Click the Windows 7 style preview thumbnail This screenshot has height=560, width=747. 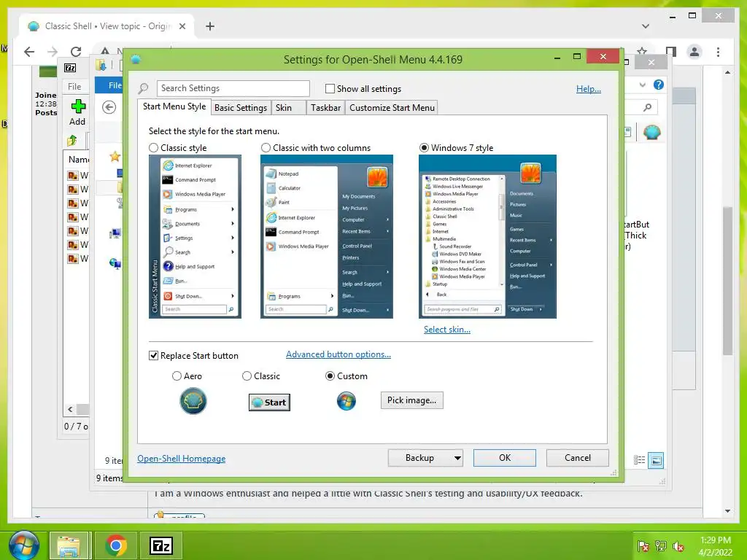point(487,237)
